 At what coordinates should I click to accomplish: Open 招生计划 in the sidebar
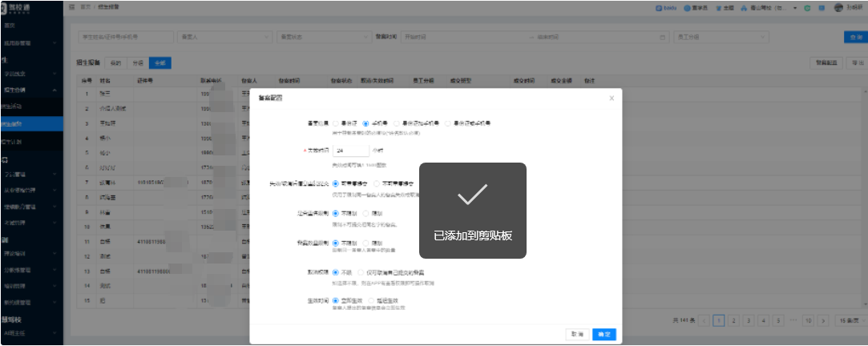(31, 142)
